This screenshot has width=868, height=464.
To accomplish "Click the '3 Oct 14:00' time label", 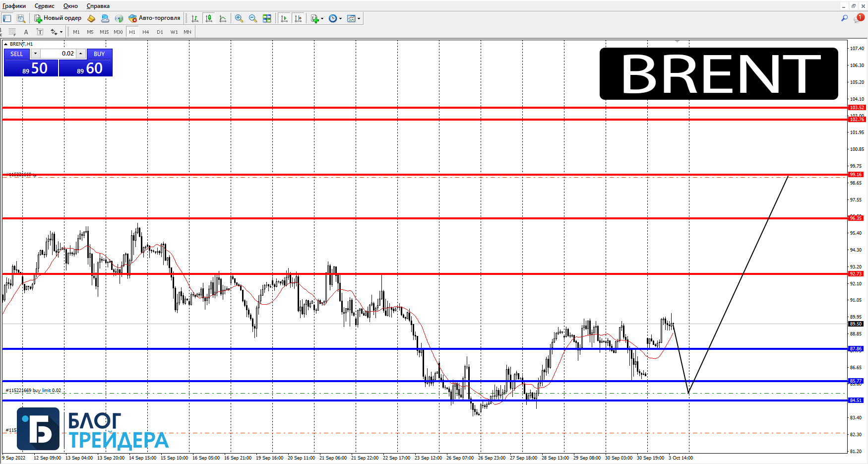I will pos(681,458).
